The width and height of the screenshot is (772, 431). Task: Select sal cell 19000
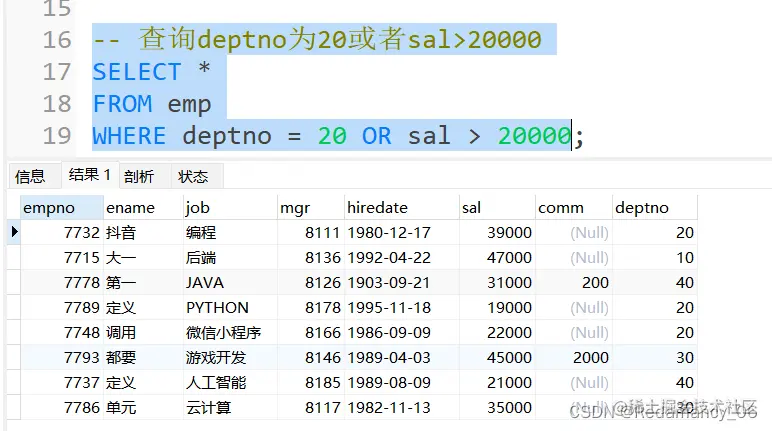click(497, 308)
